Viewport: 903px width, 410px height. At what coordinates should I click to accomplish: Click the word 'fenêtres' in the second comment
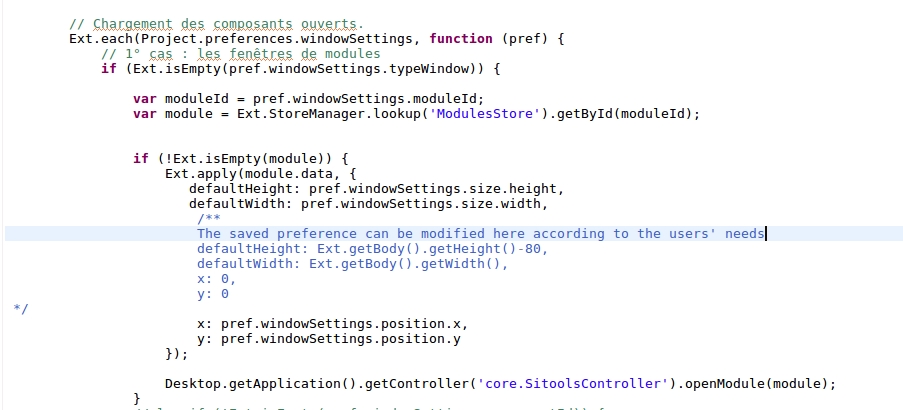[261, 54]
